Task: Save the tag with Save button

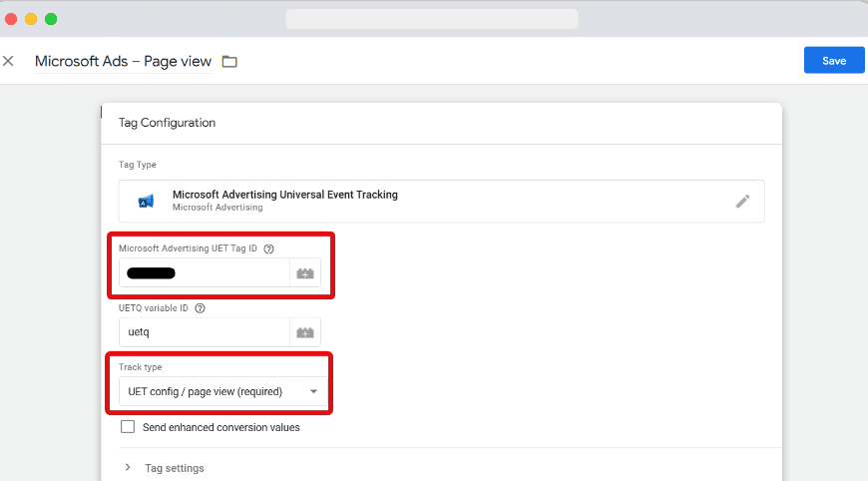Action: coord(834,60)
